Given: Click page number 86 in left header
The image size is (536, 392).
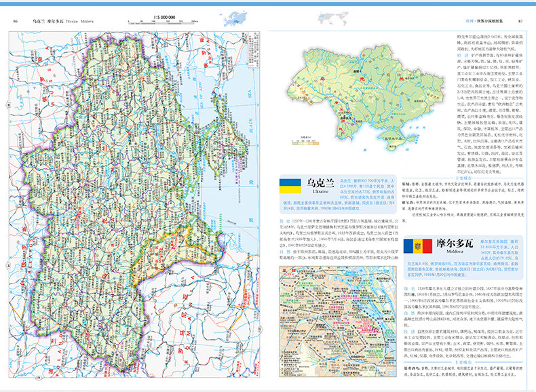Looking at the screenshot, I should pyautogui.click(x=16, y=21).
